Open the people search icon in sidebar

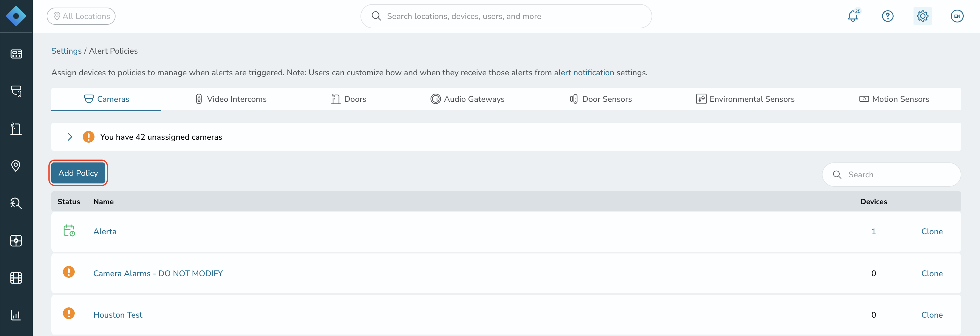click(x=16, y=203)
